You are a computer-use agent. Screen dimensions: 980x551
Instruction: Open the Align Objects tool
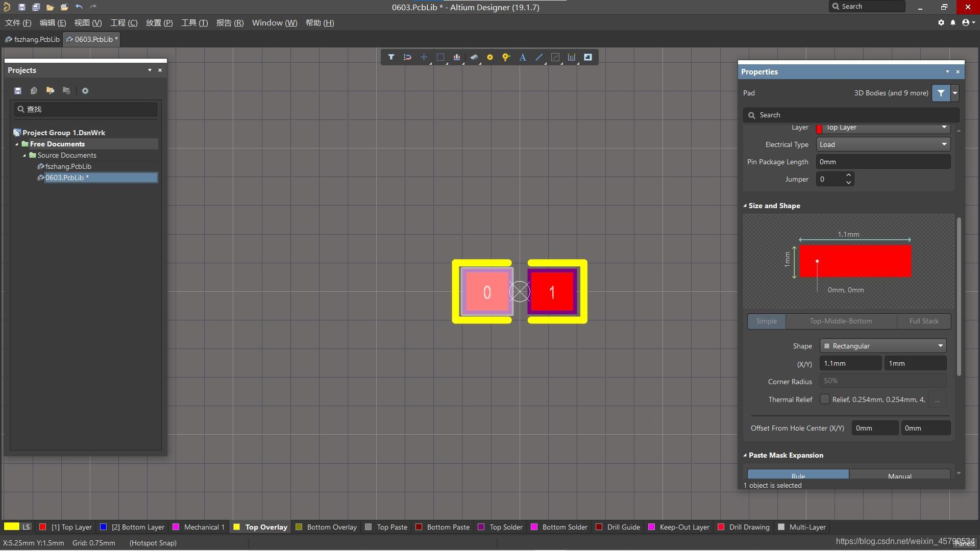pos(456,57)
